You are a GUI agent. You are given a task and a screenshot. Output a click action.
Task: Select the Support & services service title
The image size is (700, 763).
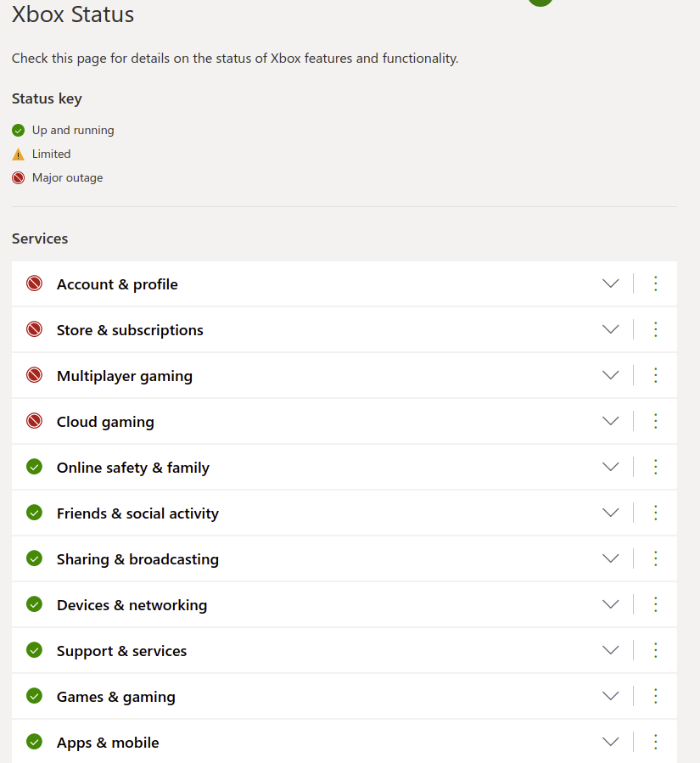pos(121,651)
